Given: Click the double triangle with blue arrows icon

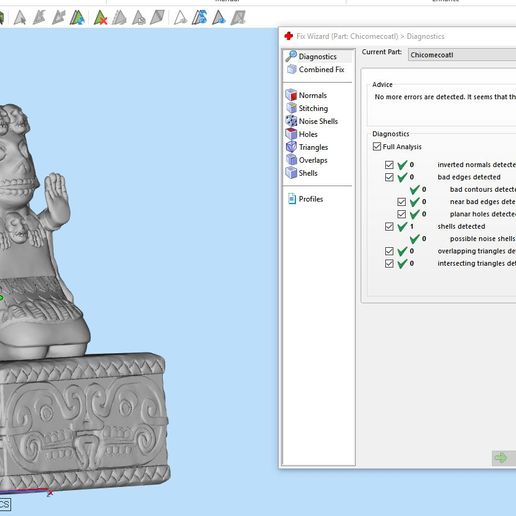Looking at the screenshot, I should pyautogui.click(x=200, y=17).
